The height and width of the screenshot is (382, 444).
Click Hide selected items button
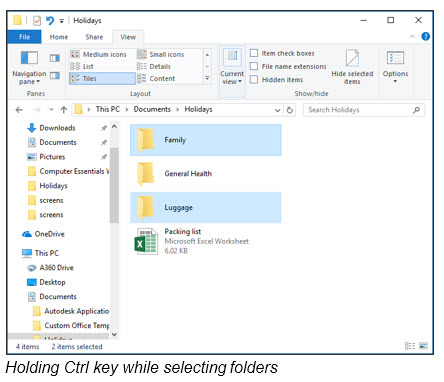pyautogui.click(x=352, y=67)
